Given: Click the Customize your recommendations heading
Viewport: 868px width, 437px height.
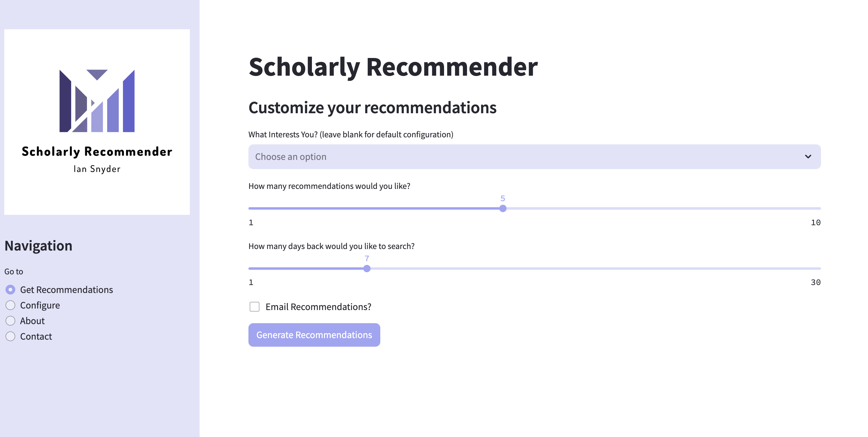Looking at the screenshot, I should click(x=372, y=107).
